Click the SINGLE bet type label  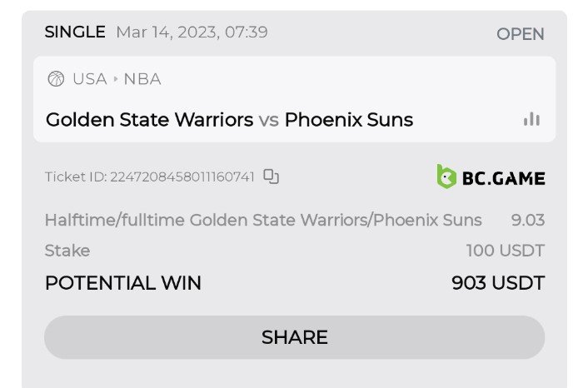[75, 32]
